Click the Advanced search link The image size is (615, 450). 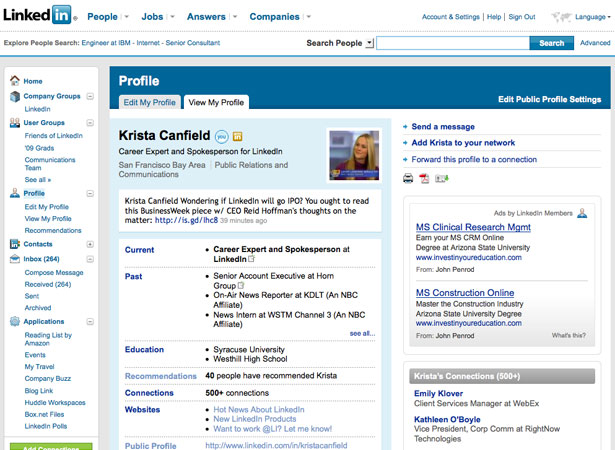595,43
